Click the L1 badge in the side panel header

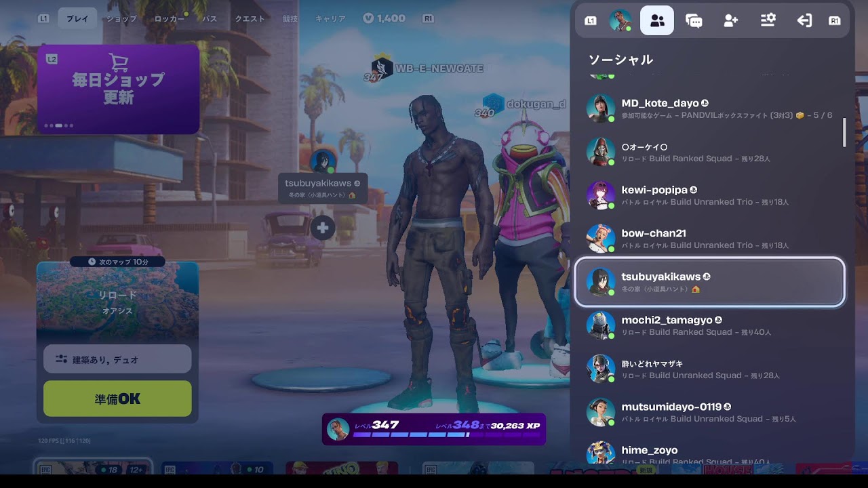[591, 21]
